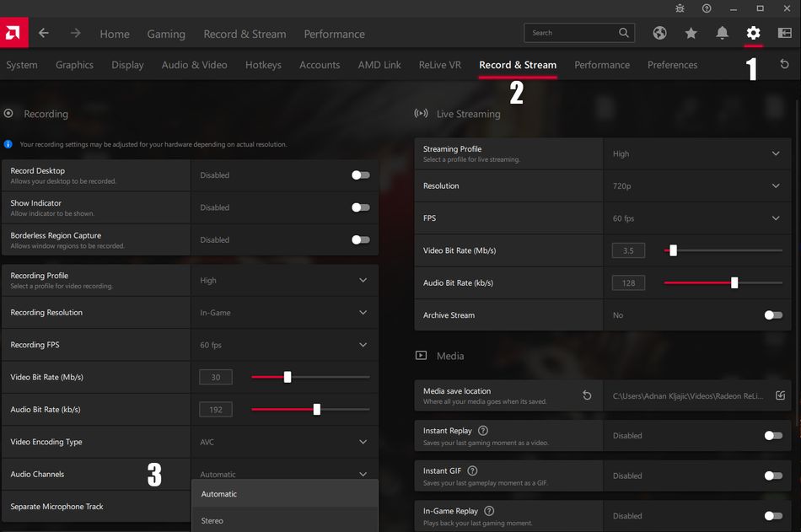
Task: Open settings gear icon
Action: tap(753, 33)
